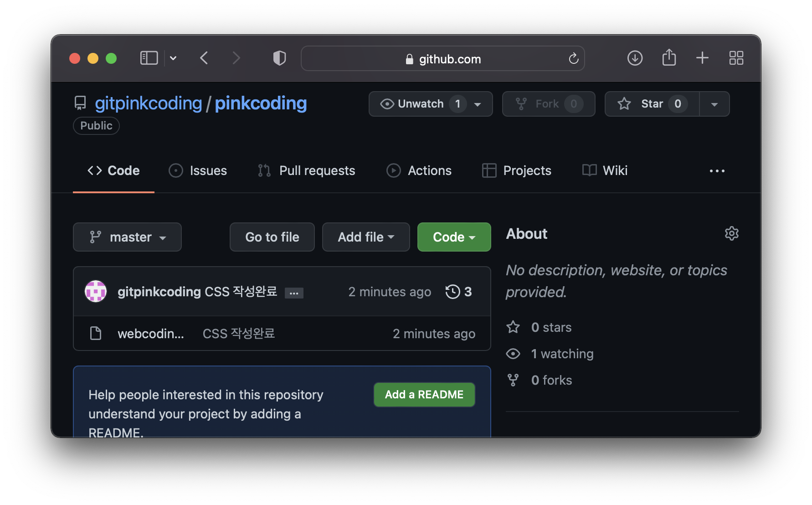Expand the Unwatch notifications dropdown arrow
The width and height of the screenshot is (812, 505).
[478, 104]
